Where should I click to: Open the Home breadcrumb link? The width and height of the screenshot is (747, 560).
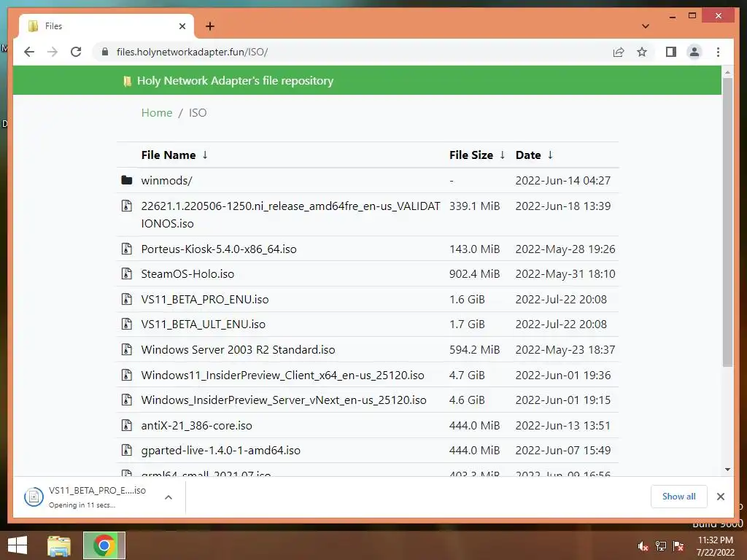point(157,113)
